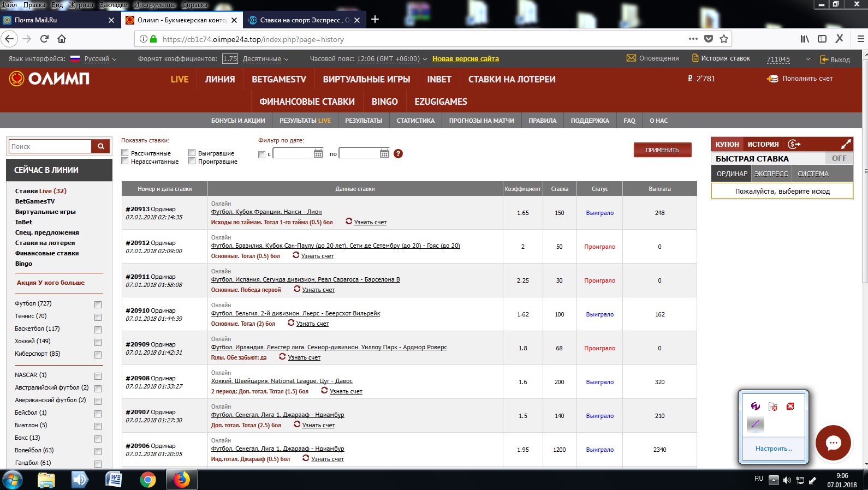Switch to ИСТОРИЯ coupon tab
Viewport: 868px width, 490px height.
point(763,144)
